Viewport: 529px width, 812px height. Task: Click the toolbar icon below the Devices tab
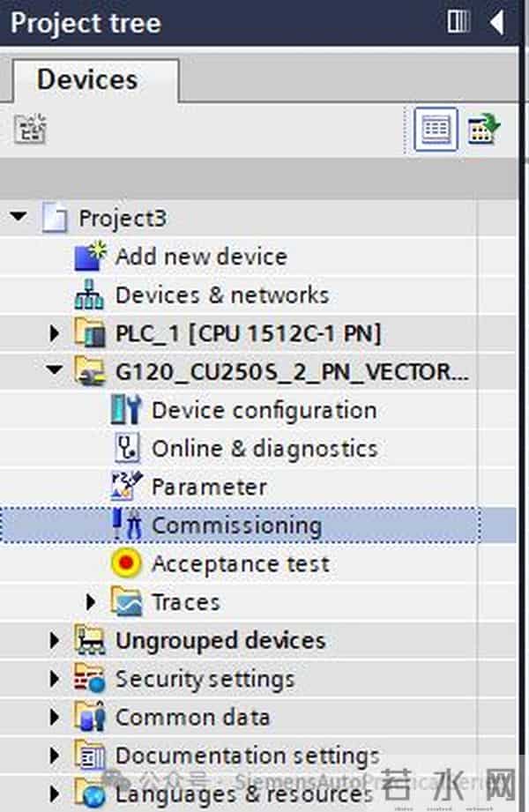coord(30,130)
